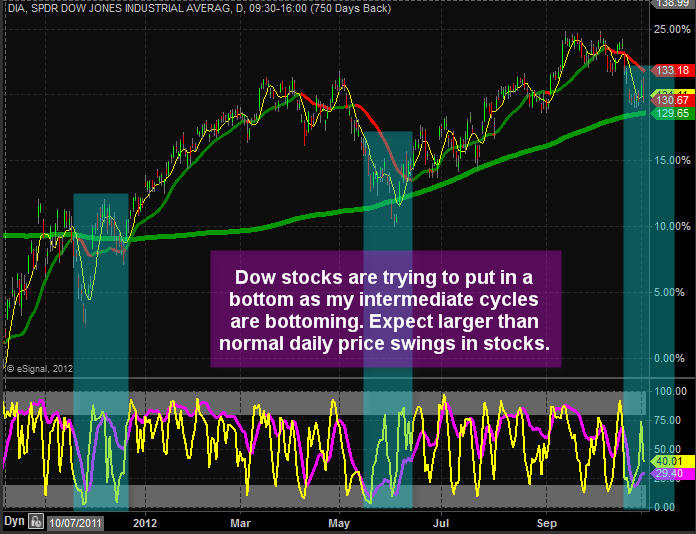The height and width of the screenshot is (534, 696).
Task: Click the May time axis label
Action: 339,523
